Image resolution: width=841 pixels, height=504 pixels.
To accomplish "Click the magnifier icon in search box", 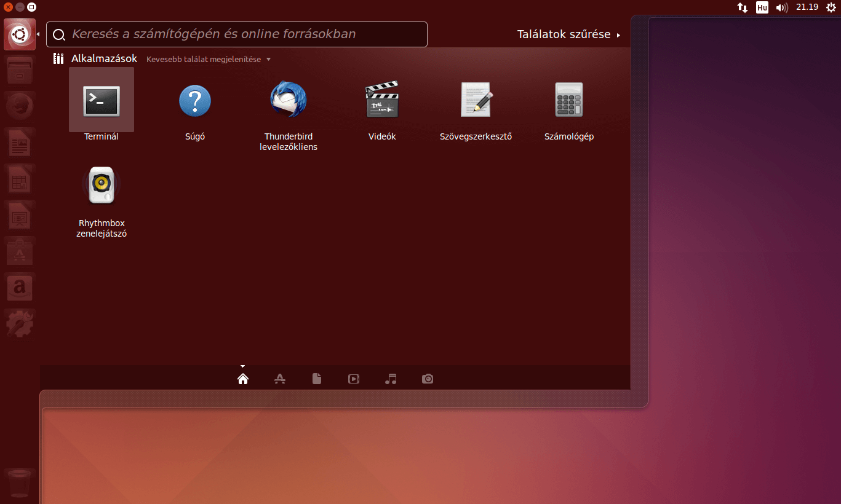I will click(x=60, y=35).
